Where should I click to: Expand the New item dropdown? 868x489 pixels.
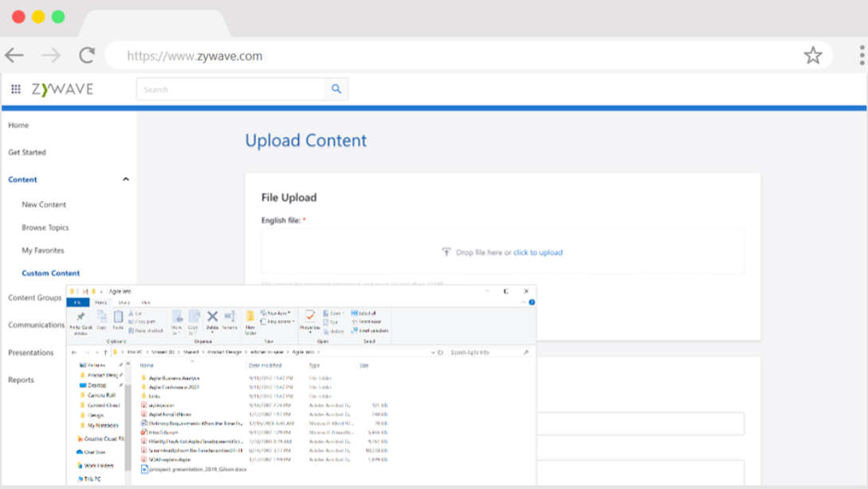pyautogui.click(x=275, y=313)
